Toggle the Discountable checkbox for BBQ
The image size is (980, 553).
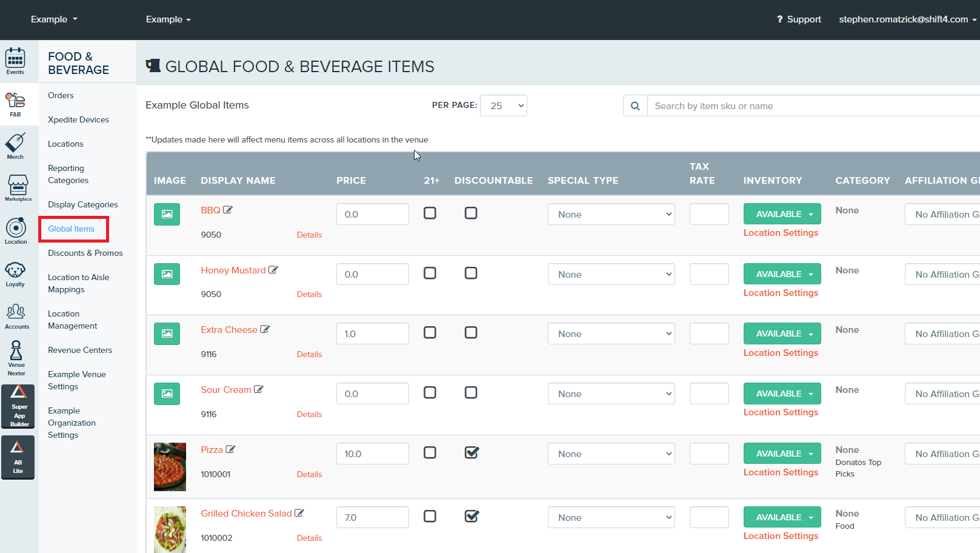(471, 213)
